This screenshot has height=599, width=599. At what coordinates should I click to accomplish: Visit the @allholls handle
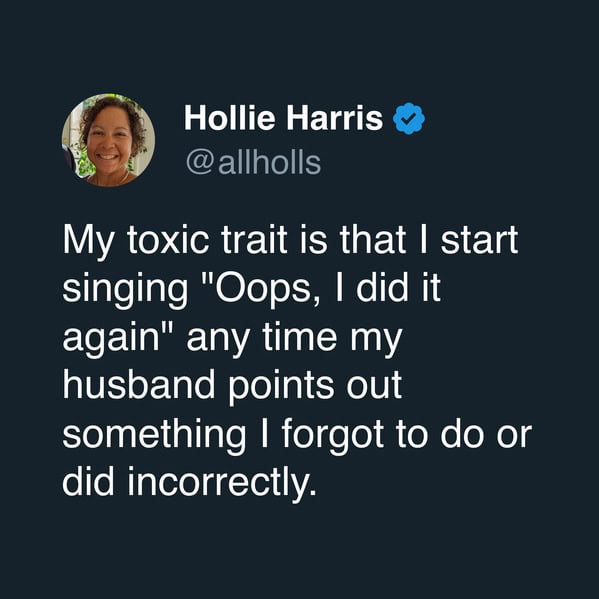coord(253,163)
